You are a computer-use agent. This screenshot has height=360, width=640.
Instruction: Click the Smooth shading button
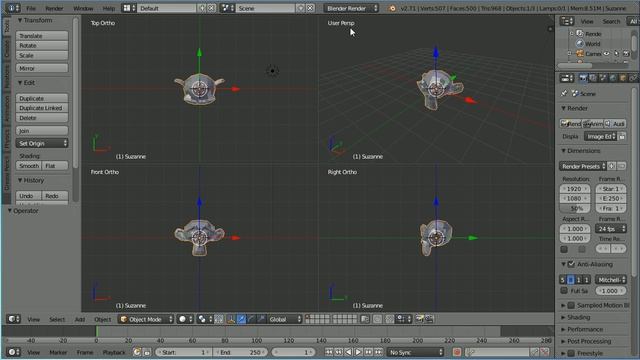click(x=29, y=166)
